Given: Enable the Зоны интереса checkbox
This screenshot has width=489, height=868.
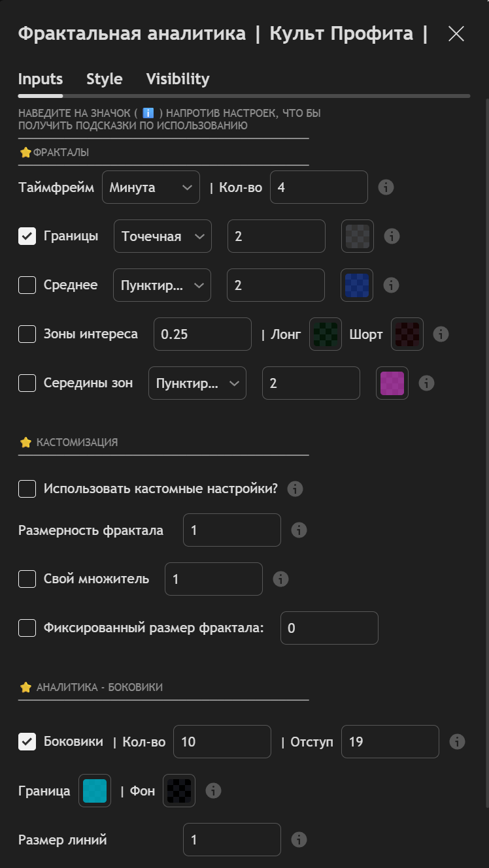Looking at the screenshot, I should 27,334.
